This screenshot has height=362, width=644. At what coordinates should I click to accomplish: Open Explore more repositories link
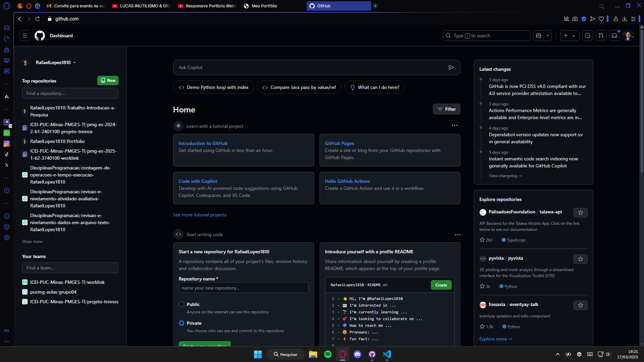pos(496,339)
